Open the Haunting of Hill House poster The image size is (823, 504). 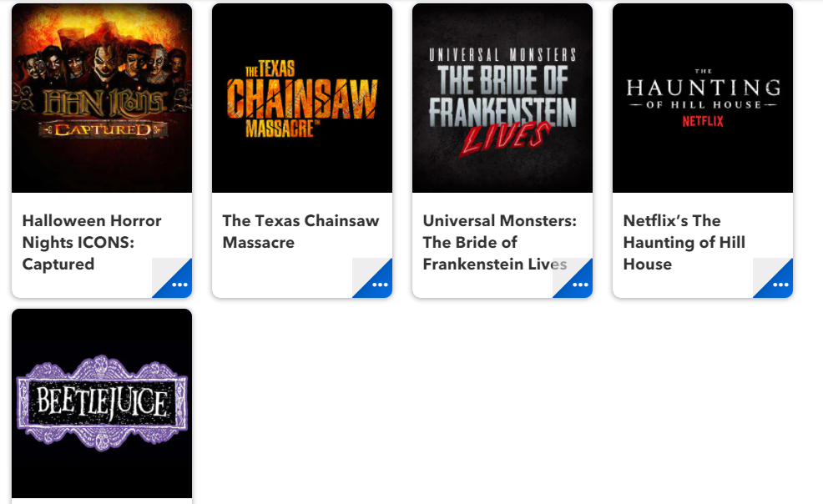[x=703, y=98]
